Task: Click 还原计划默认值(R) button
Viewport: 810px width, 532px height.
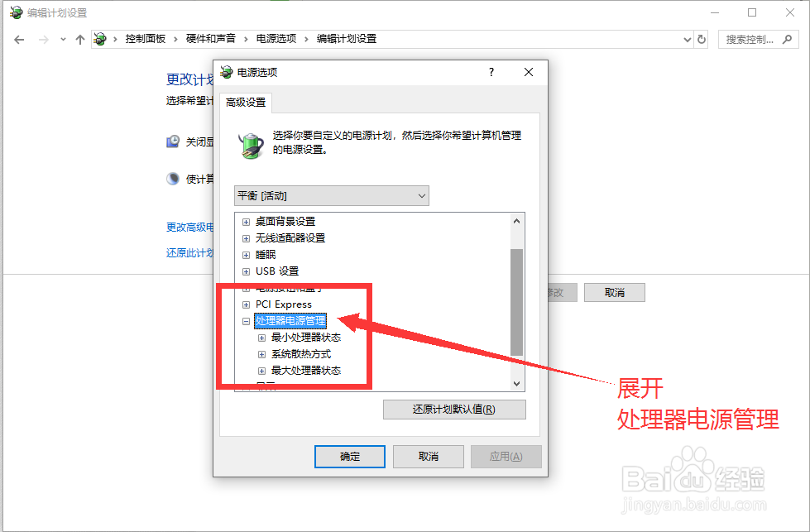Action: (x=454, y=409)
